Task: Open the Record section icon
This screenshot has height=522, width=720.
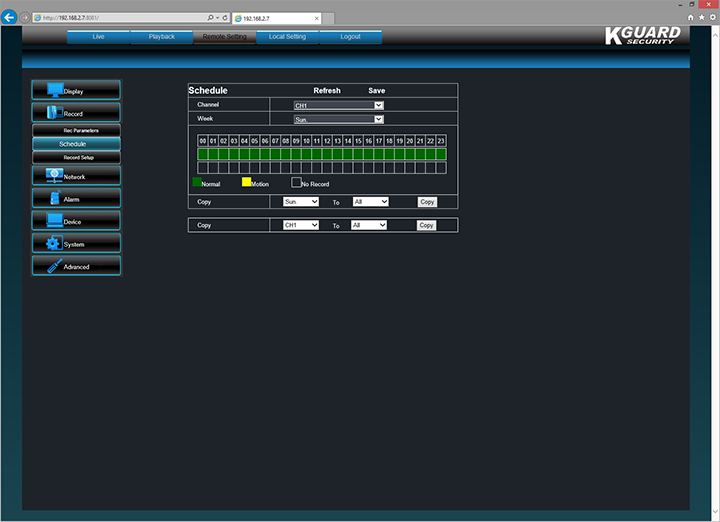Action: pyautogui.click(x=54, y=113)
